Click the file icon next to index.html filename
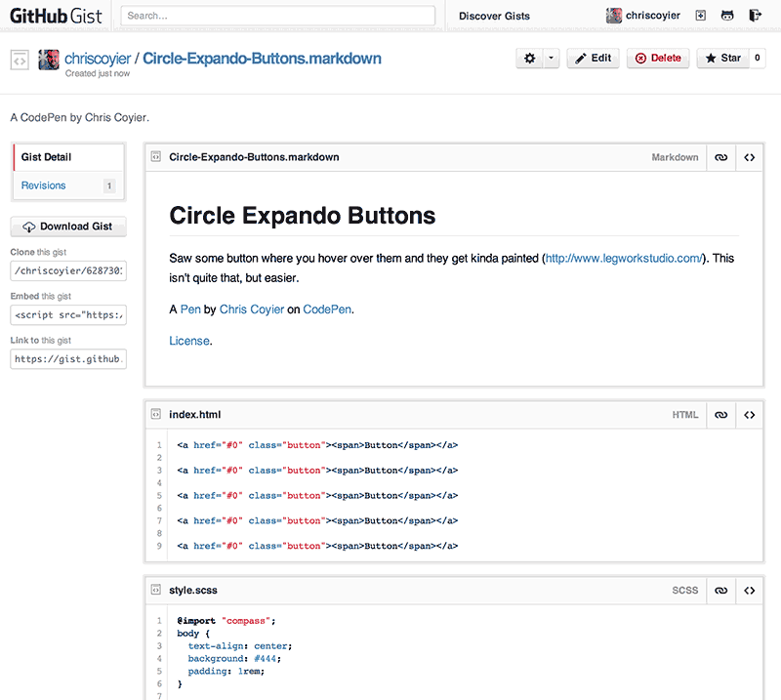 (156, 414)
